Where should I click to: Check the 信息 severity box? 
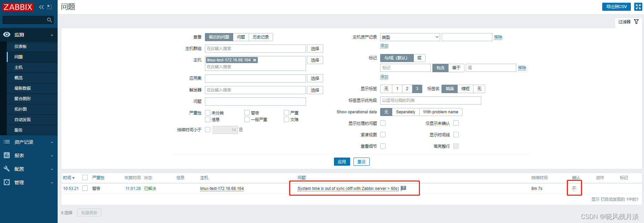[x=208, y=119]
